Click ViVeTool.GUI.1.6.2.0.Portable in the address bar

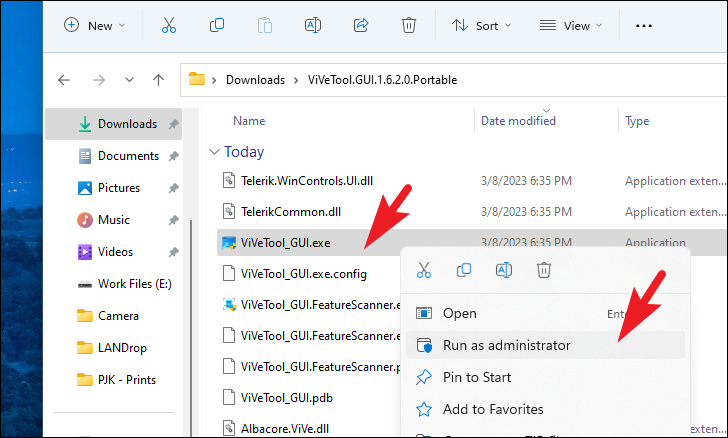pyautogui.click(x=382, y=80)
